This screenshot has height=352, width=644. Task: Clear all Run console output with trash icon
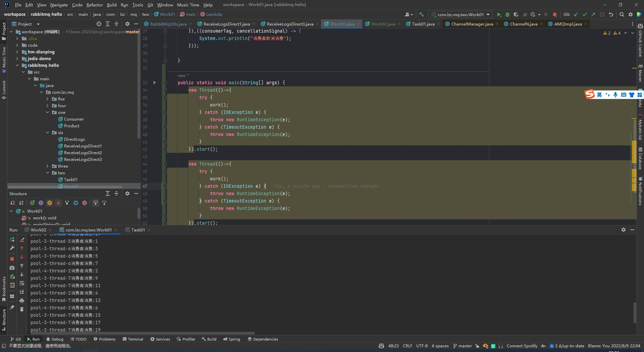click(x=22, y=309)
